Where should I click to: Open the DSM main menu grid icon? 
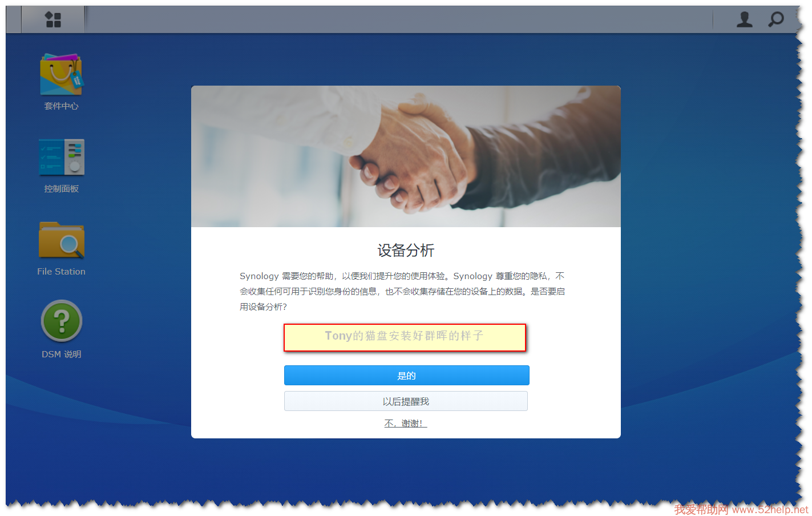click(53, 19)
